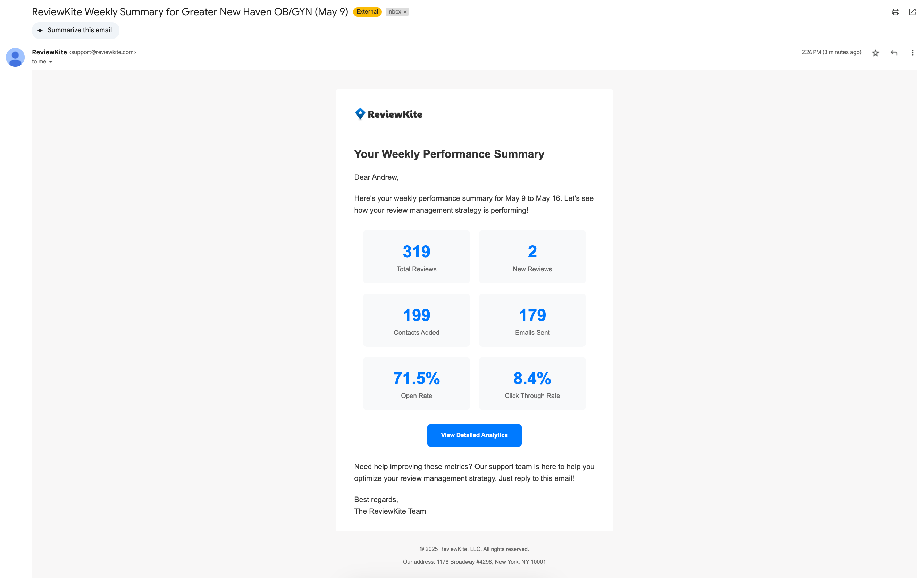
Task: Click the 71.5% Open Rate card
Action: click(x=417, y=383)
